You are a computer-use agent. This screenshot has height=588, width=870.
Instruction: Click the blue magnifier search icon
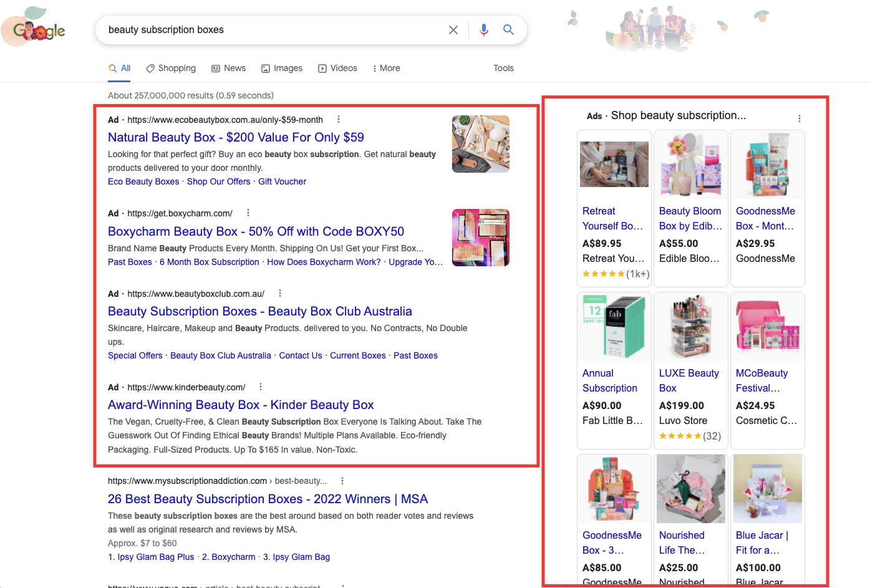click(x=508, y=29)
